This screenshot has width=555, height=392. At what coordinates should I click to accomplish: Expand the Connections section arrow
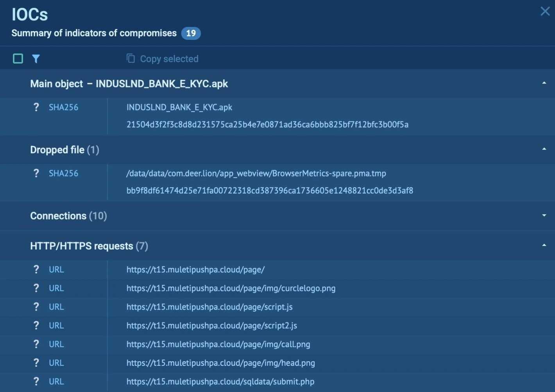tap(544, 216)
